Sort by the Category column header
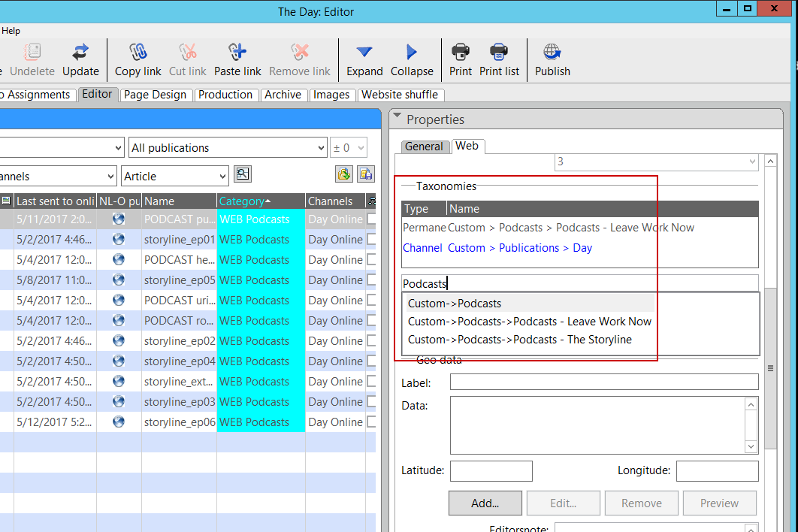Screen dimensions: 798x532 point(261,201)
